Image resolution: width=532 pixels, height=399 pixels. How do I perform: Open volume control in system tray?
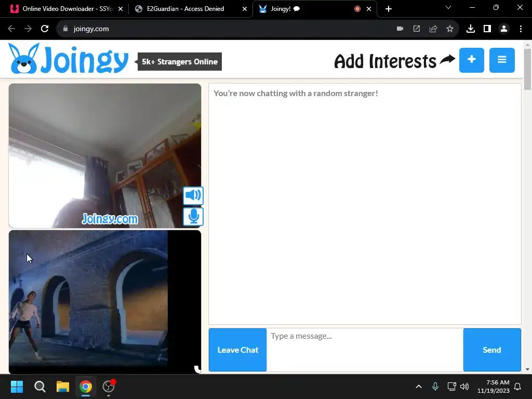click(x=464, y=387)
